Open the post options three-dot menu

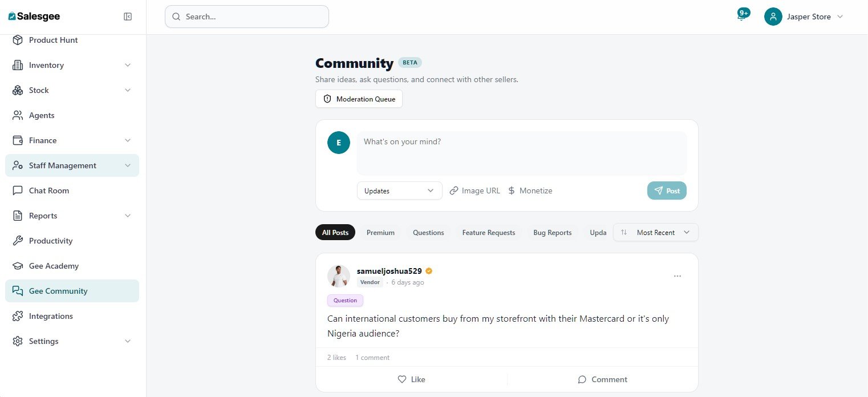tap(678, 276)
